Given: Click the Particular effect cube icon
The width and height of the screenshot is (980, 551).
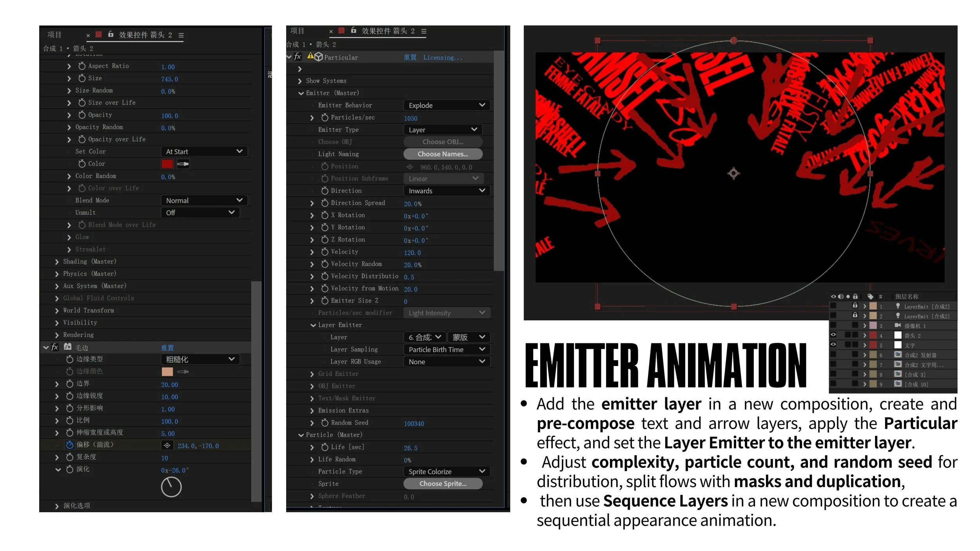Looking at the screenshot, I should click(319, 57).
